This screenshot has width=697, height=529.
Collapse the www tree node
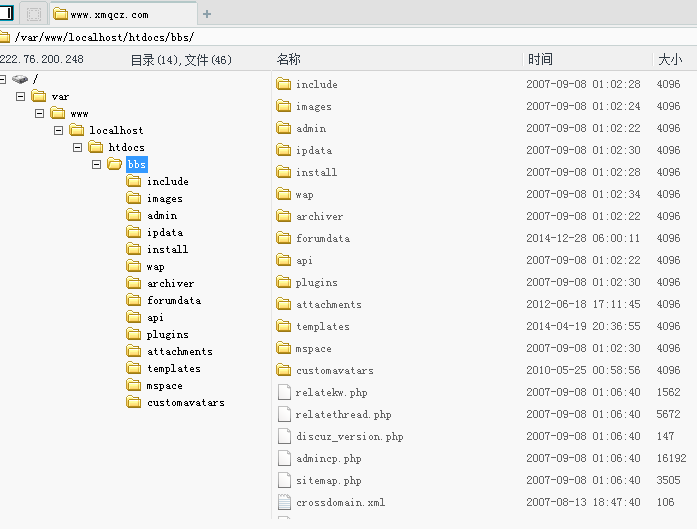pyautogui.click(x=40, y=113)
